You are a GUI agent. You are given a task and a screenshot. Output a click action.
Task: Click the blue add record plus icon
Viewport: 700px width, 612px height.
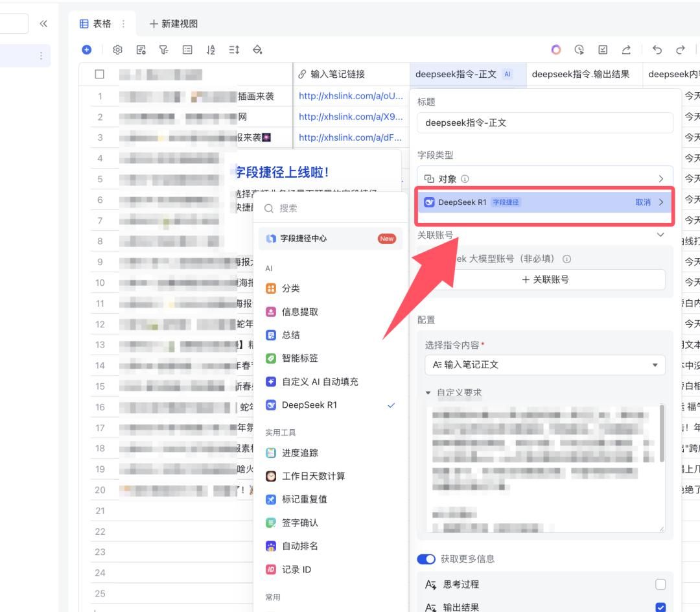(87, 49)
